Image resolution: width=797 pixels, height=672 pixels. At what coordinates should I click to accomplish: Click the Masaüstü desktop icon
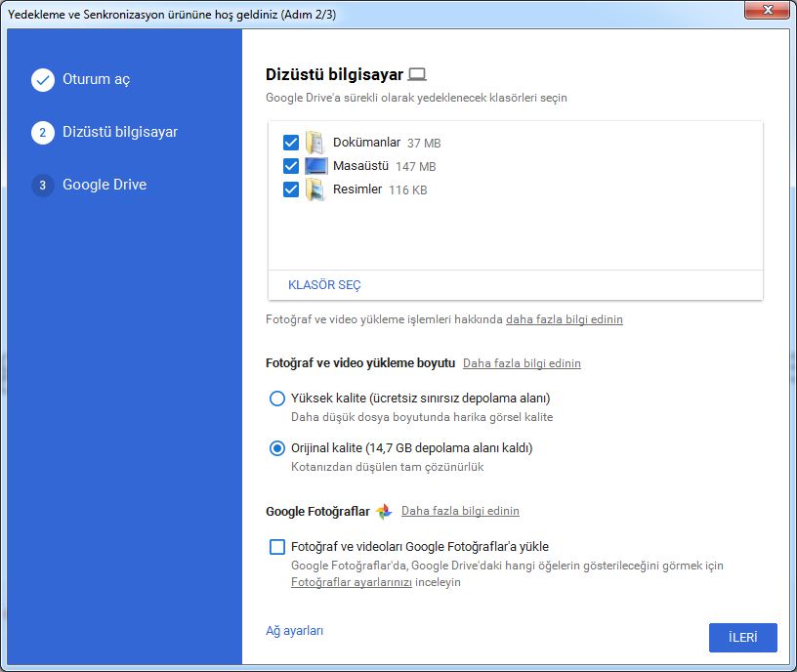(x=315, y=166)
